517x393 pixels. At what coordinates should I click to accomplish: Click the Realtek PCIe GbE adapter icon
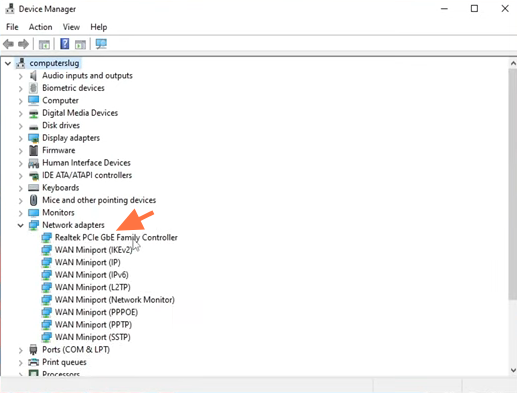pos(46,238)
